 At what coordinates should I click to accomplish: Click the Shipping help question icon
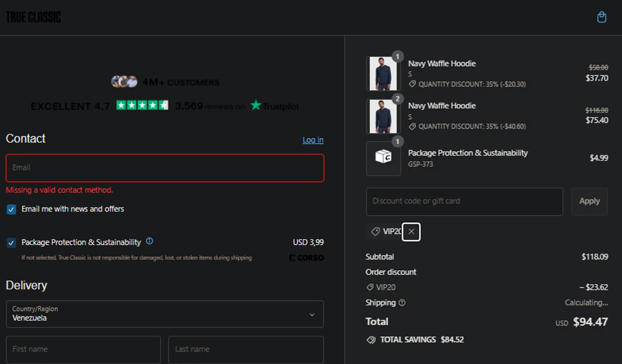(x=402, y=303)
